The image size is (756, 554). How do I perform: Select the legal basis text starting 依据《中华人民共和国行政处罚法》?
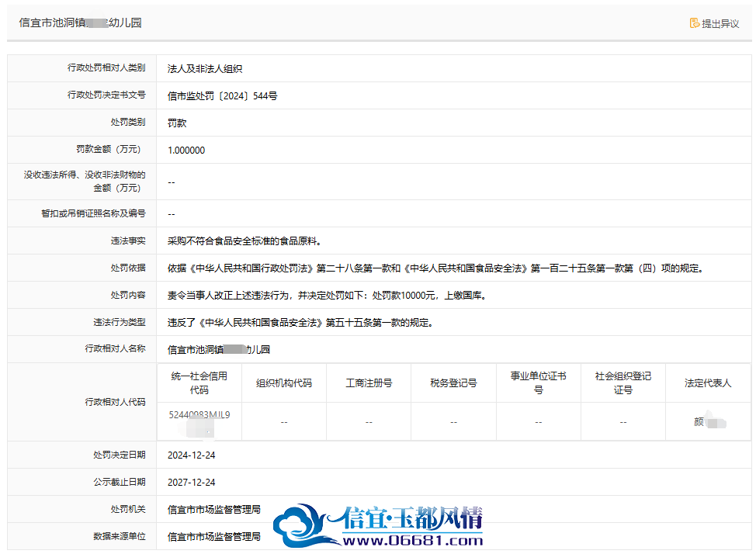(x=436, y=268)
